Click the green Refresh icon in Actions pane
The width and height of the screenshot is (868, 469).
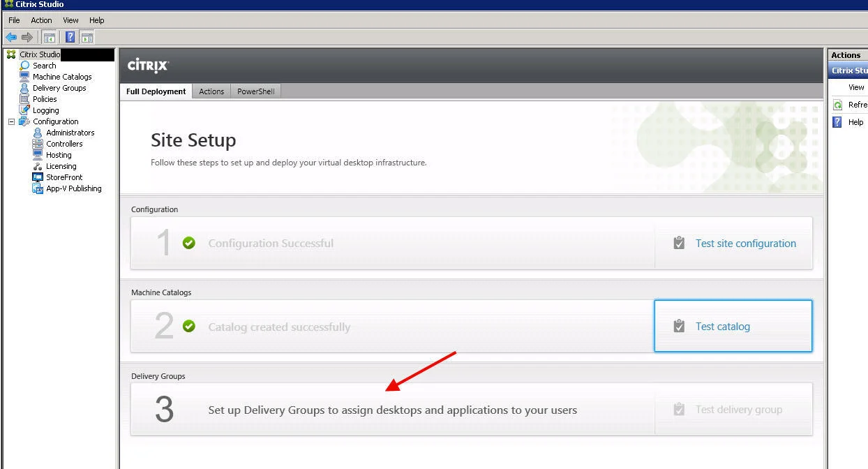[838, 105]
